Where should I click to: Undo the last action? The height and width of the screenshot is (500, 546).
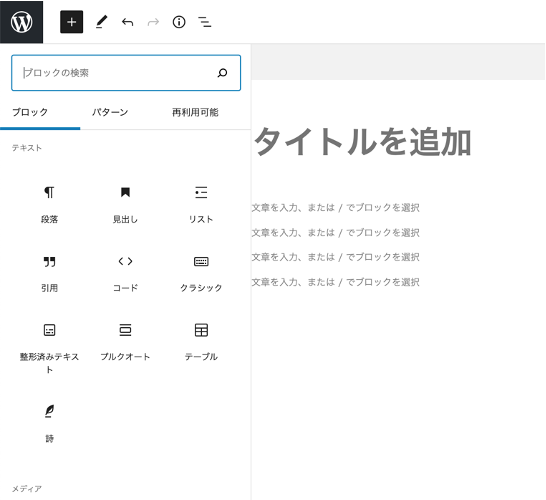coord(127,22)
